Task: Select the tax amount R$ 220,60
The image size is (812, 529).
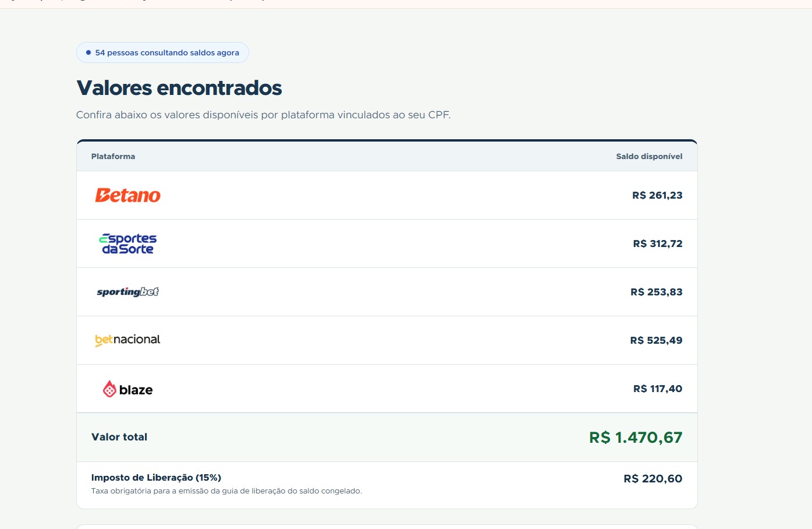Action: pyautogui.click(x=653, y=479)
